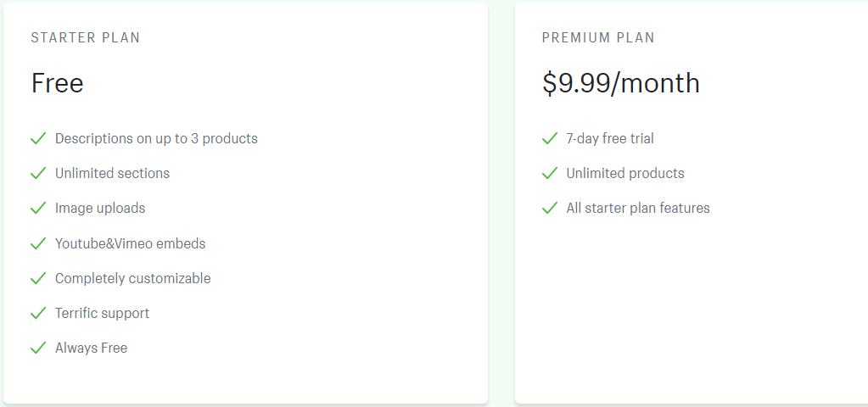Click the checkmark next to Unlimited sections
This screenshot has width=868, height=407.
coord(38,173)
